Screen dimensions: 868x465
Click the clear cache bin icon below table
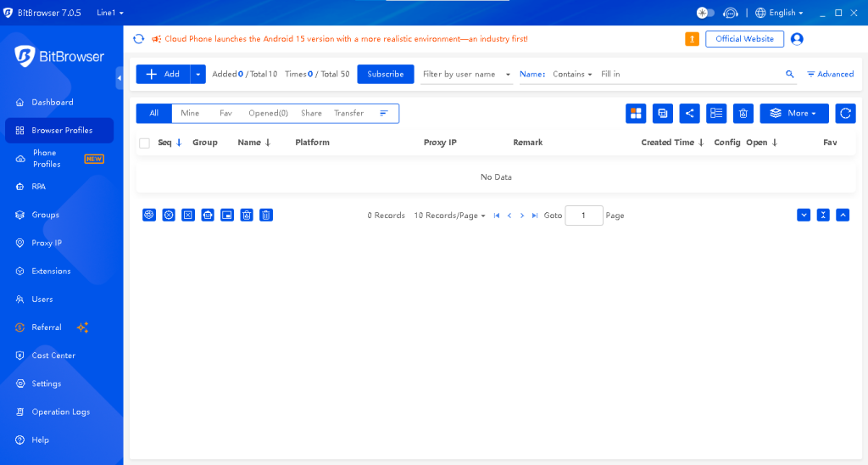click(x=247, y=215)
